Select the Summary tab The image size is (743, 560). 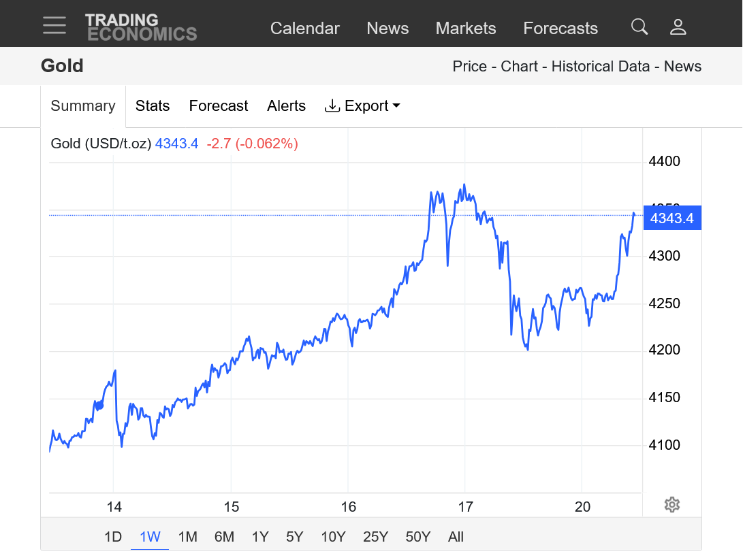click(x=83, y=106)
